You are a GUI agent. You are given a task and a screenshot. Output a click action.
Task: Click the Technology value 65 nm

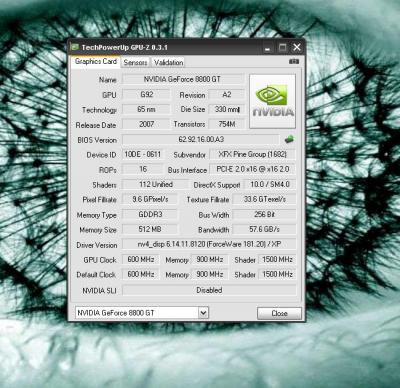[x=146, y=109]
